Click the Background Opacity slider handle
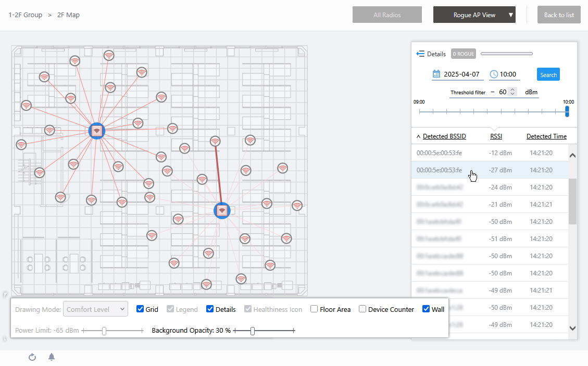 tap(253, 331)
